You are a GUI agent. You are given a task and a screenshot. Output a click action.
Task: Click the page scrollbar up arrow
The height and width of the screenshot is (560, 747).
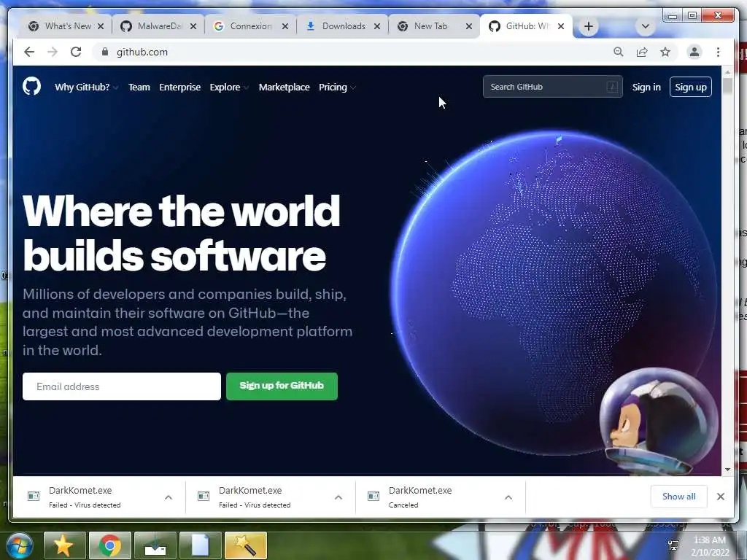[x=727, y=72]
